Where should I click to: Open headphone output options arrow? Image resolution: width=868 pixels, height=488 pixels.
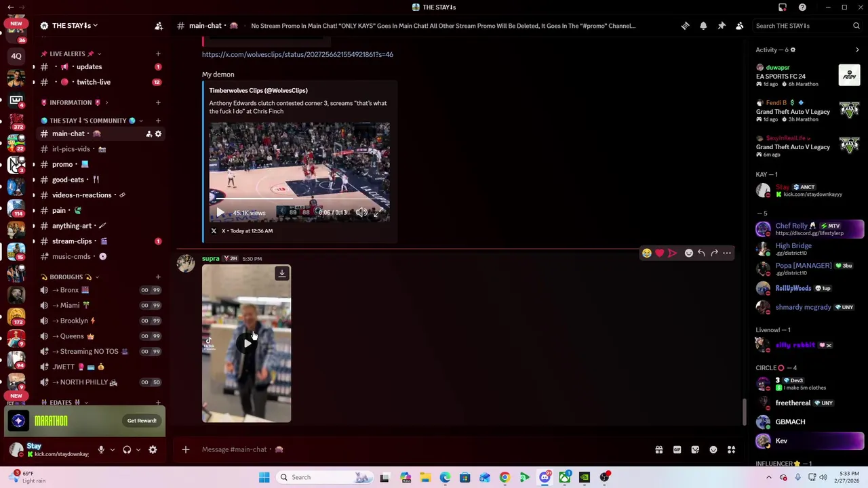coord(138,450)
